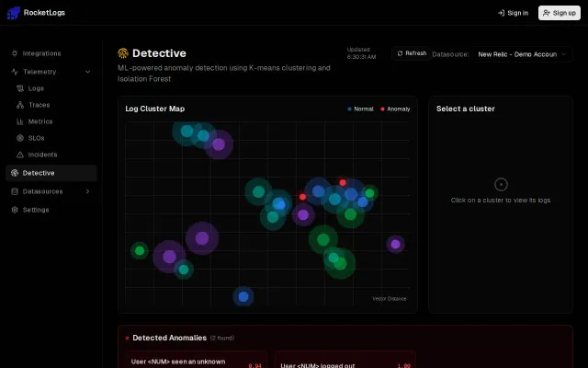This screenshot has width=588, height=368.
Task: Click the Integrations plug icon in sidebar
Action: [x=15, y=53]
